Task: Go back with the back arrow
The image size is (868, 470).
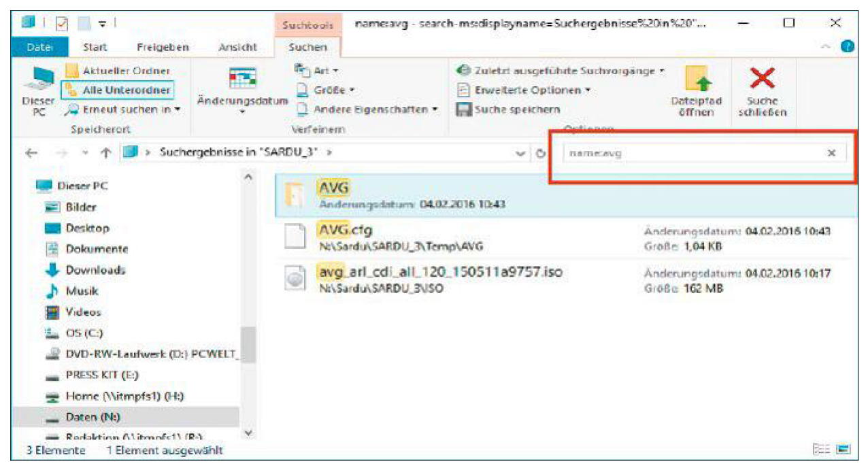Action: coord(31,153)
